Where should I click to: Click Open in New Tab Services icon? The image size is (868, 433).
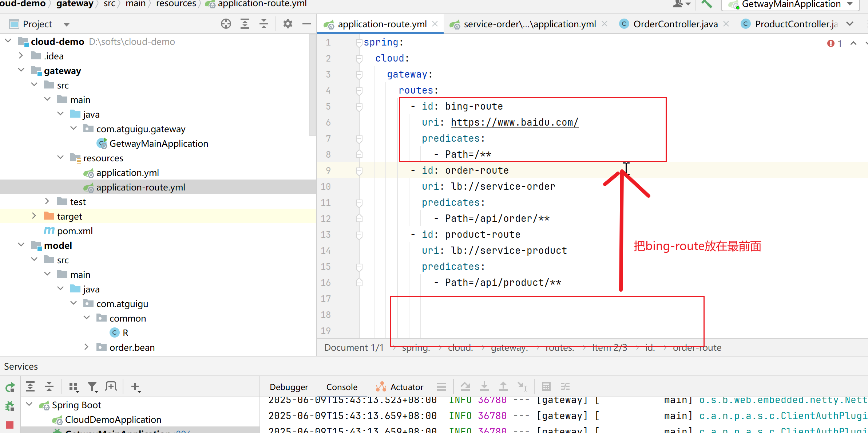(x=111, y=387)
